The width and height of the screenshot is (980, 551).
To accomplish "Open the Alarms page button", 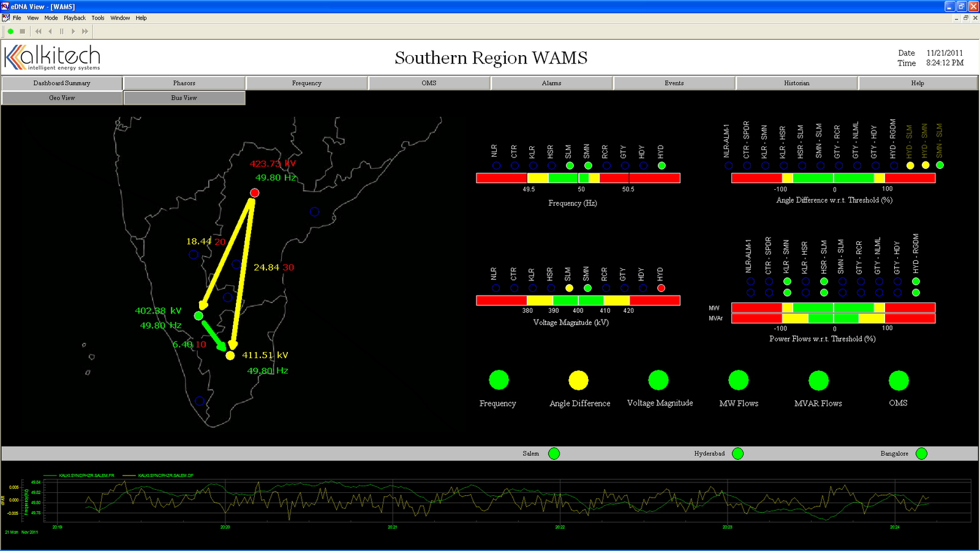I will pos(551,83).
